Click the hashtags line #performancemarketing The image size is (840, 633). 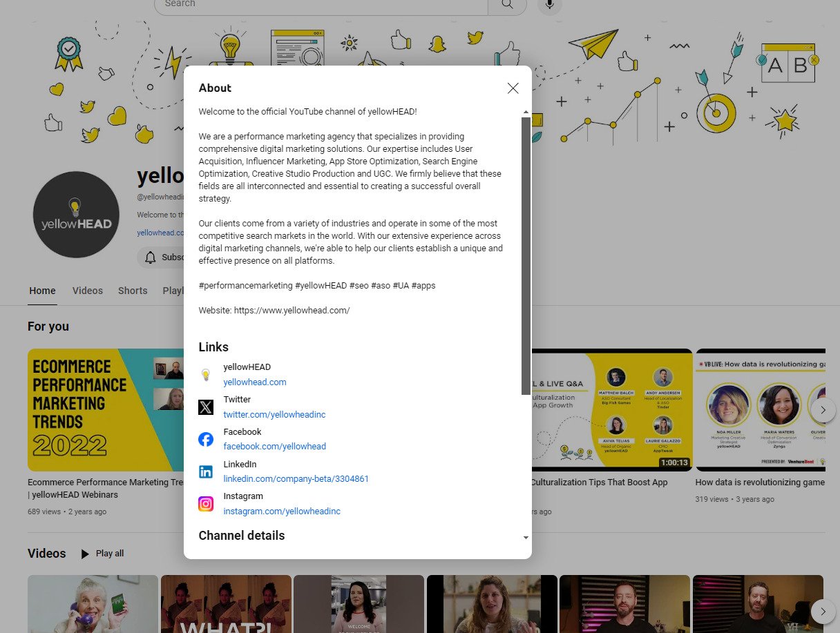pos(317,286)
